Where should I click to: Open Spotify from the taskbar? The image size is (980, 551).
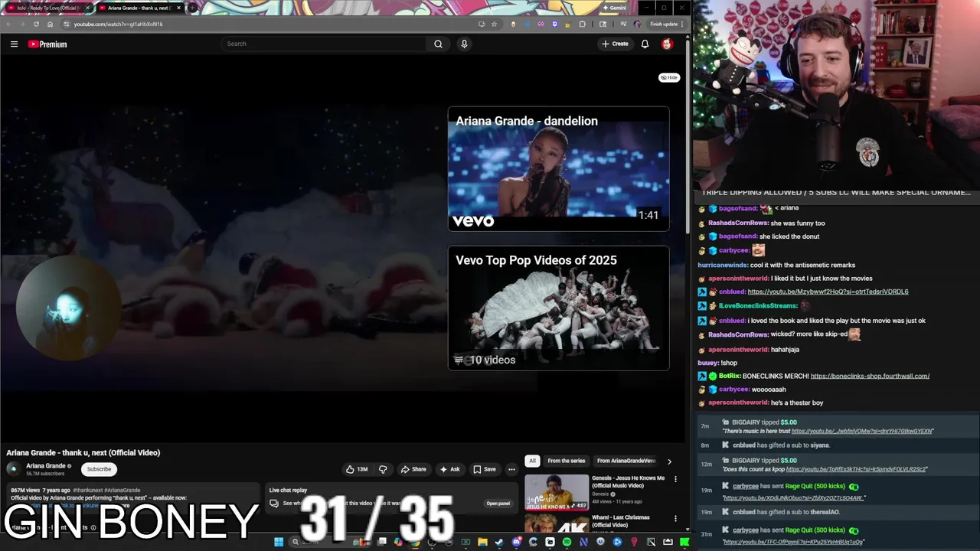(x=567, y=542)
